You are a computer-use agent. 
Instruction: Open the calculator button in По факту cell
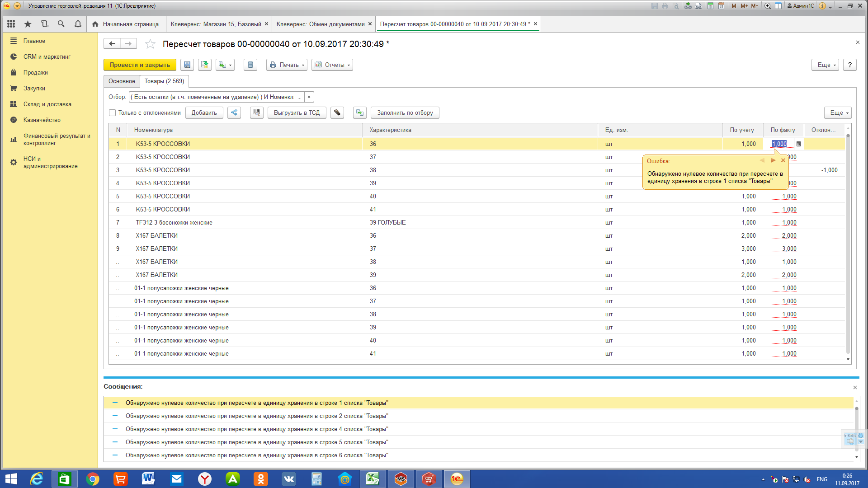(x=798, y=144)
